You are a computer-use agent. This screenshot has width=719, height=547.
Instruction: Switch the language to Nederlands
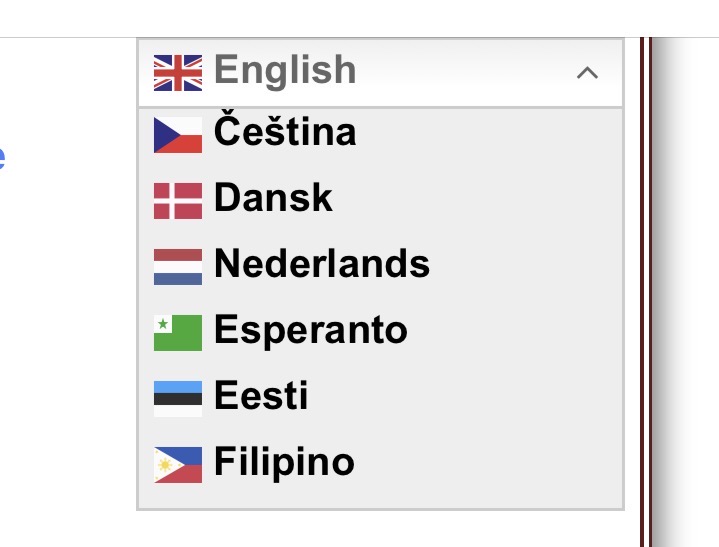[x=322, y=265]
